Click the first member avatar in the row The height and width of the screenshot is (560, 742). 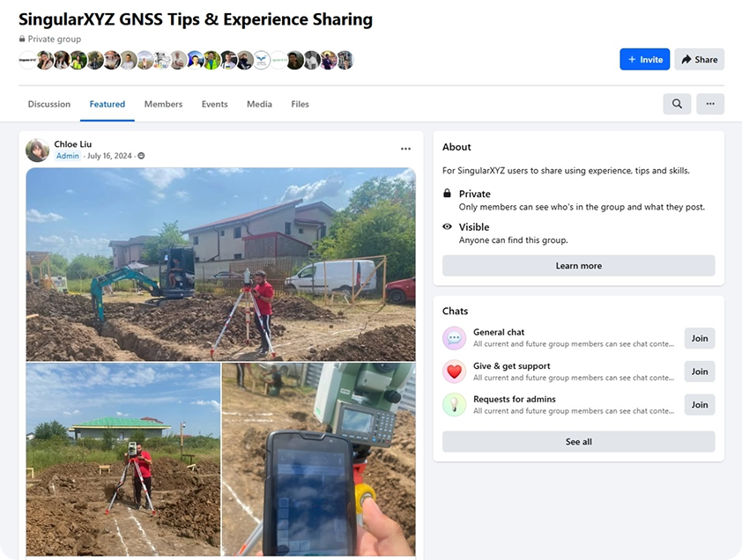[x=27, y=60]
